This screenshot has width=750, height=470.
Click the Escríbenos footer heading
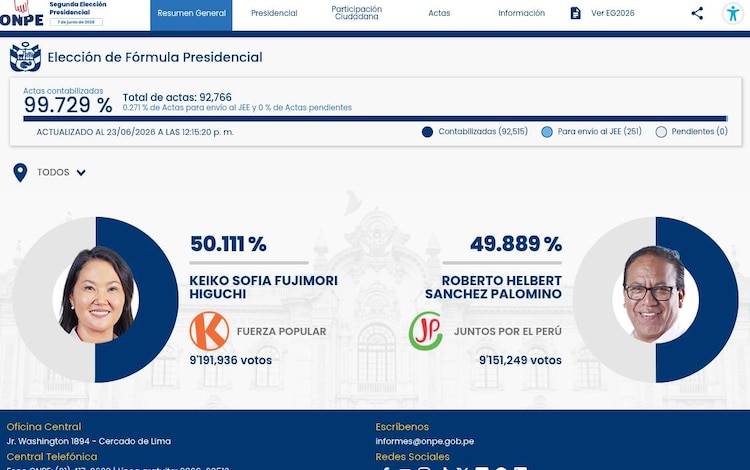click(402, 427)
